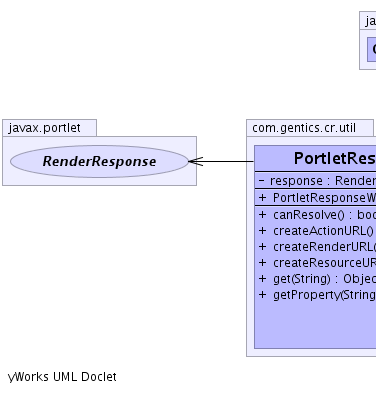Click the private response field row
The image size is (376, 394).
tap(315, 181)
